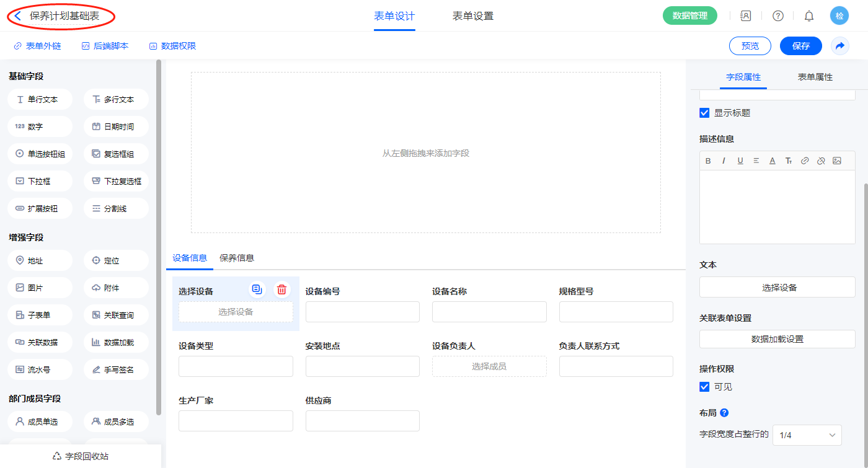Screen dimensions: 868x468
Task: Open the user avatar menu
Action: 839,16
